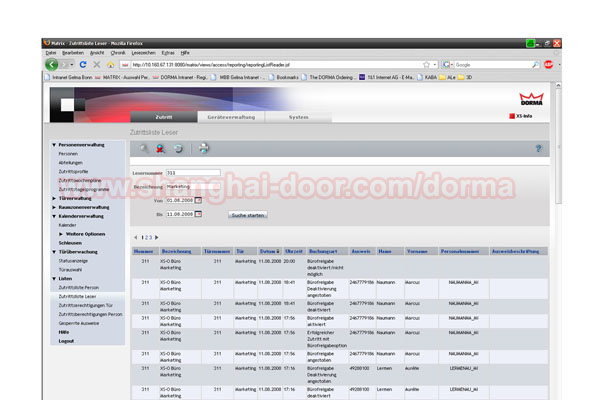Switch to the System tab

pyautogui.click(x=298, y=117)
